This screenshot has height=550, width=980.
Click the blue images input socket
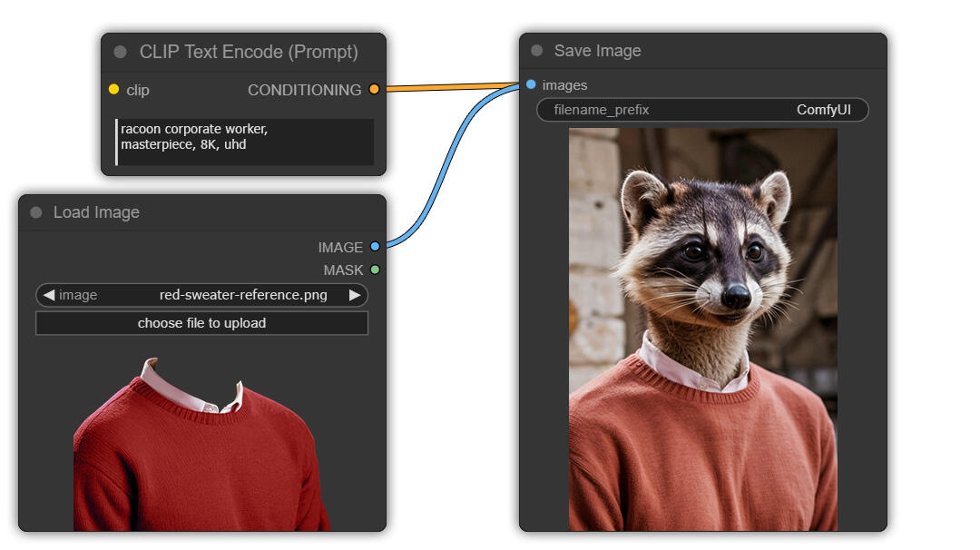531,84
